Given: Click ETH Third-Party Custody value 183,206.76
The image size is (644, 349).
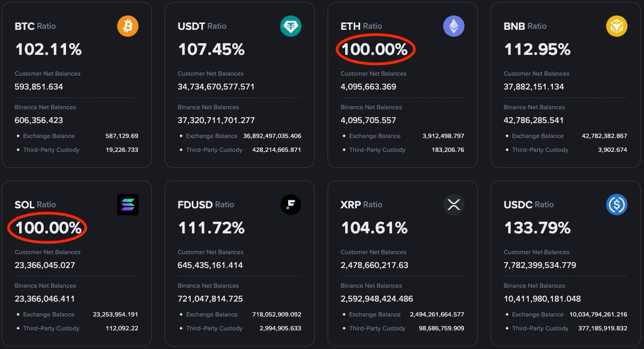Looking at the screenshot, I should tap(448, 150).
